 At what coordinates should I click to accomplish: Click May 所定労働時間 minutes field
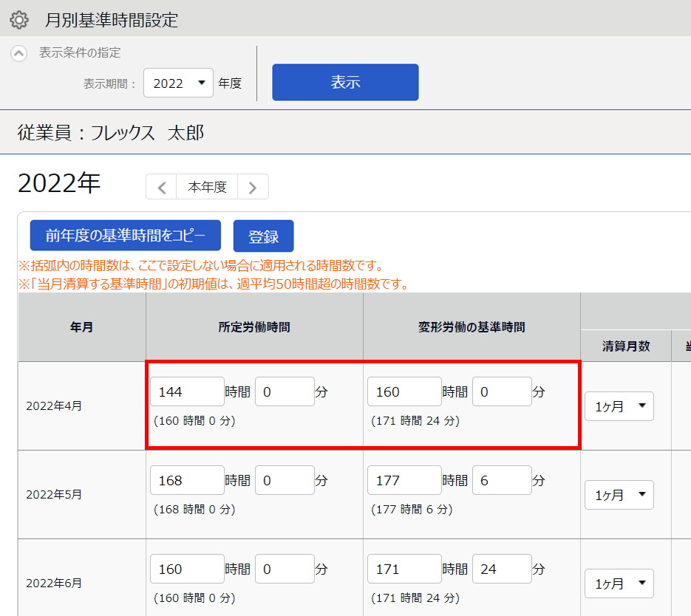[285, 480]
